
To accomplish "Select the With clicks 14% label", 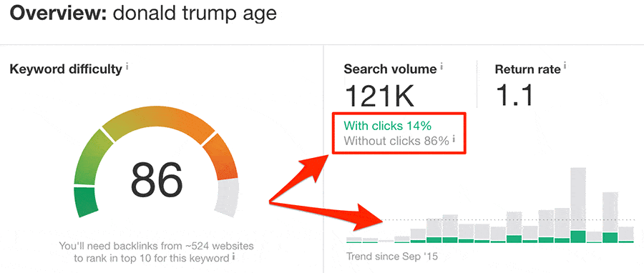I will pyautogui.click(x=387, y=125).
